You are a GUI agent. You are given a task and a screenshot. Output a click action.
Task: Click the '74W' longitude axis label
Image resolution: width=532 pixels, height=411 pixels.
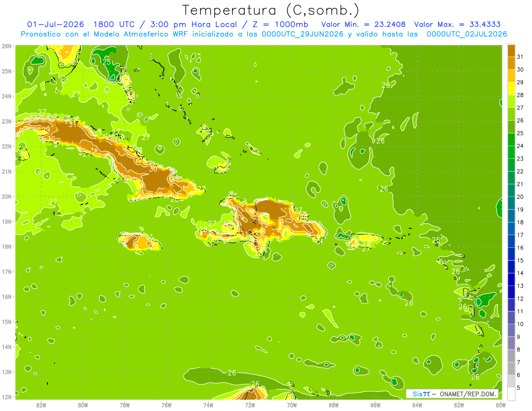point(208,405)
